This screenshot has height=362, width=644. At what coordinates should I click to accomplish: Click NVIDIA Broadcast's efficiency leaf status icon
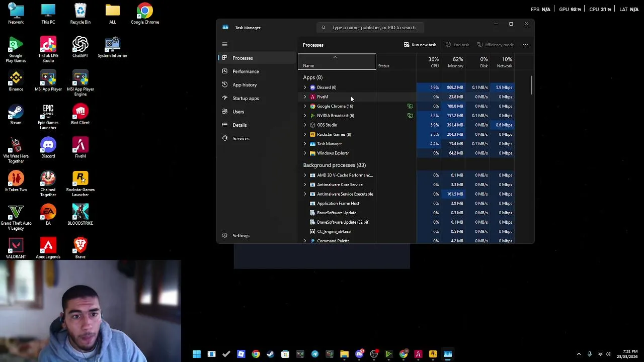coord(410,116)
